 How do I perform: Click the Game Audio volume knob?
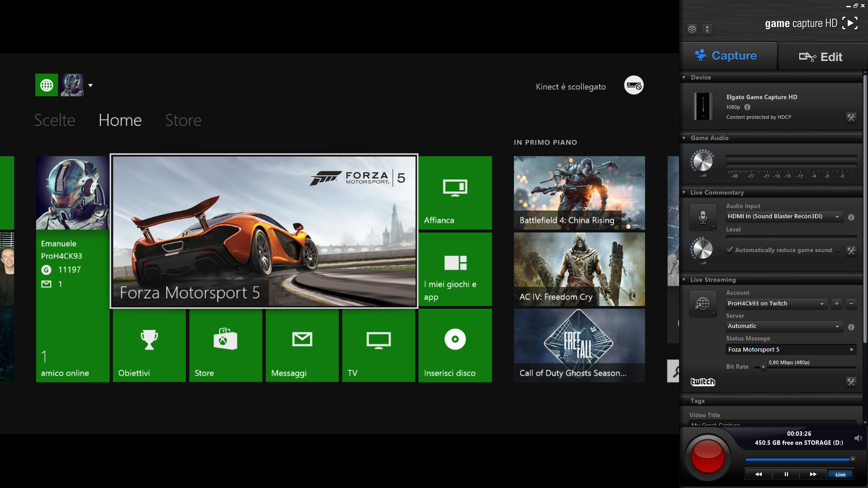click(x=703, y=161)
